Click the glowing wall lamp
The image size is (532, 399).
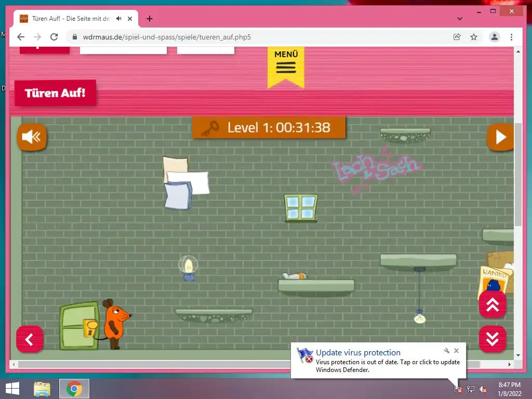[188, 269]
